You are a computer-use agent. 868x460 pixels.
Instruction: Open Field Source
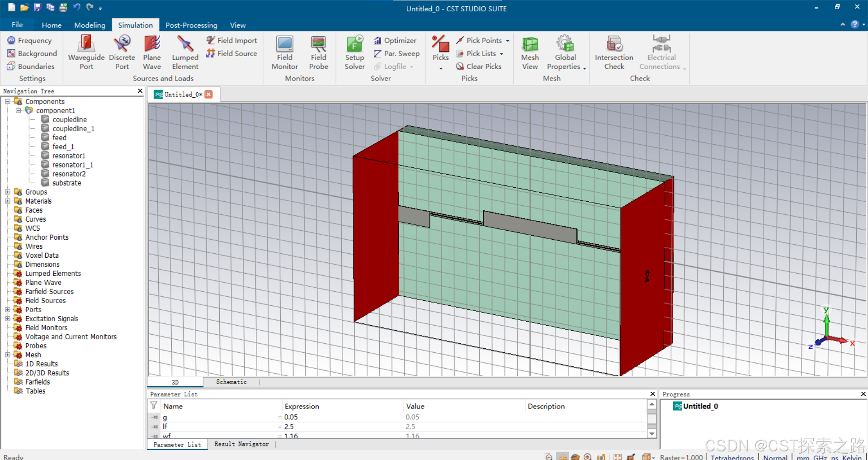click(231, 53)
